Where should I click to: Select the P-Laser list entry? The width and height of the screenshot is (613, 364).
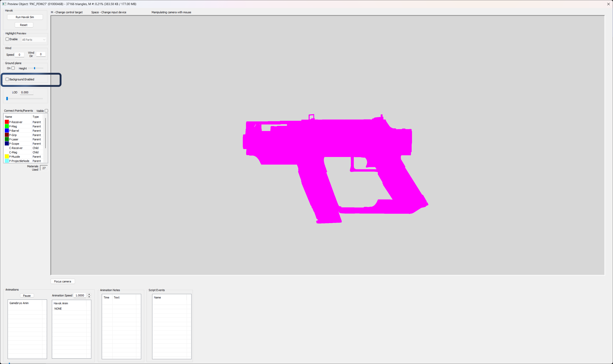[x=24, y=139]
